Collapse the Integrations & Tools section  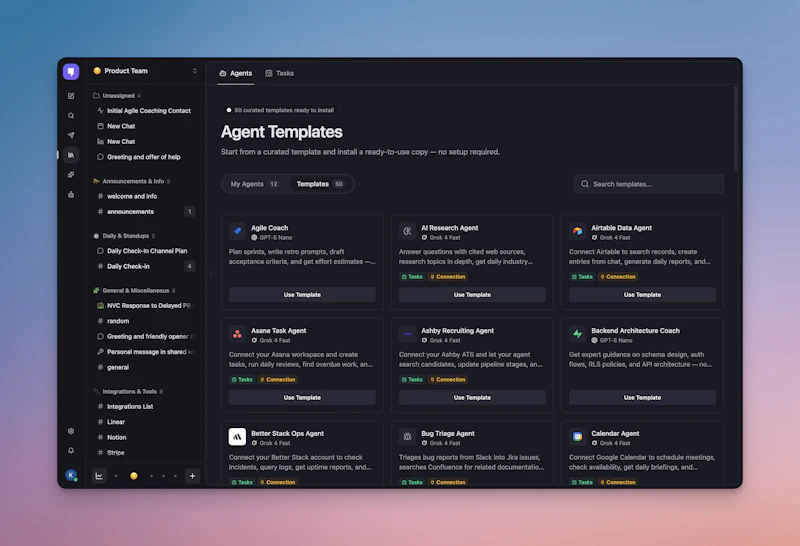pos(128,391)
